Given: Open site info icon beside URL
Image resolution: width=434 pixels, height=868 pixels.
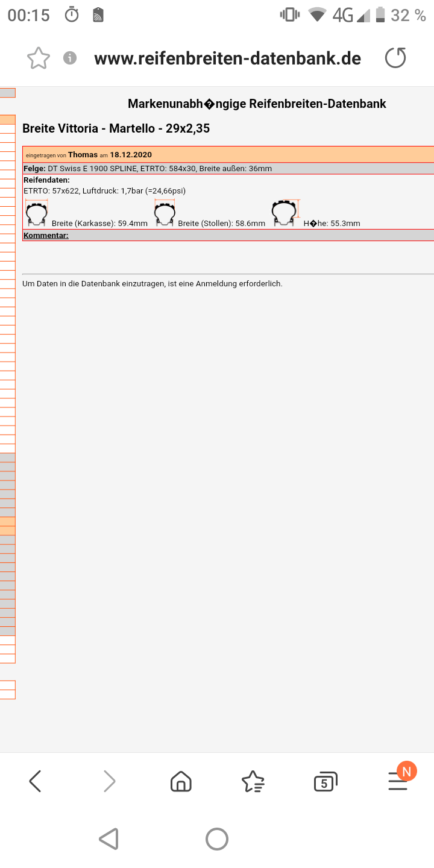Looking at the screenshot, I should 71,58.
